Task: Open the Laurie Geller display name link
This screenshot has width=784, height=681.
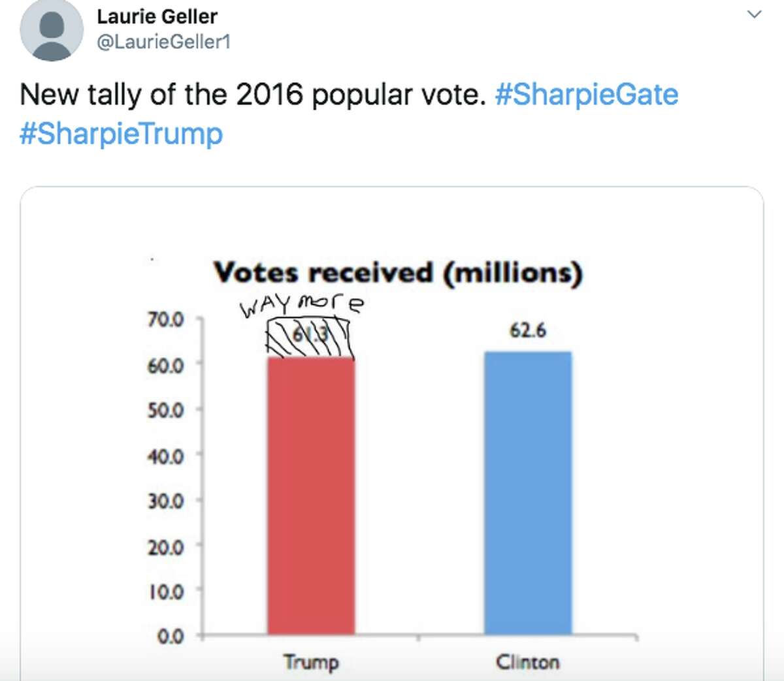Action: tap(157, 16)
